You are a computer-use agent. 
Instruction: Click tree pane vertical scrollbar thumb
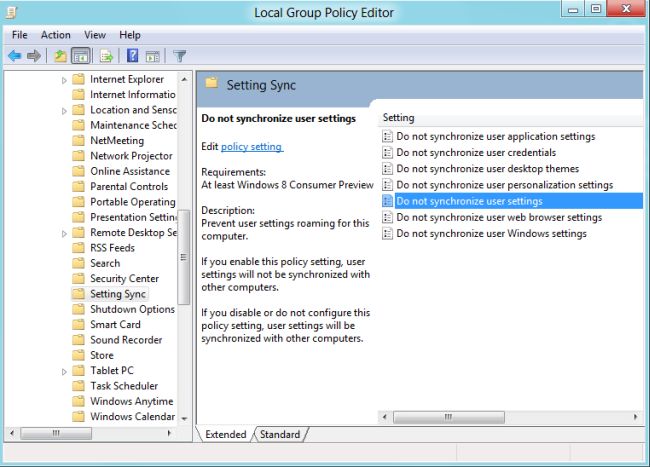(184, 257)
